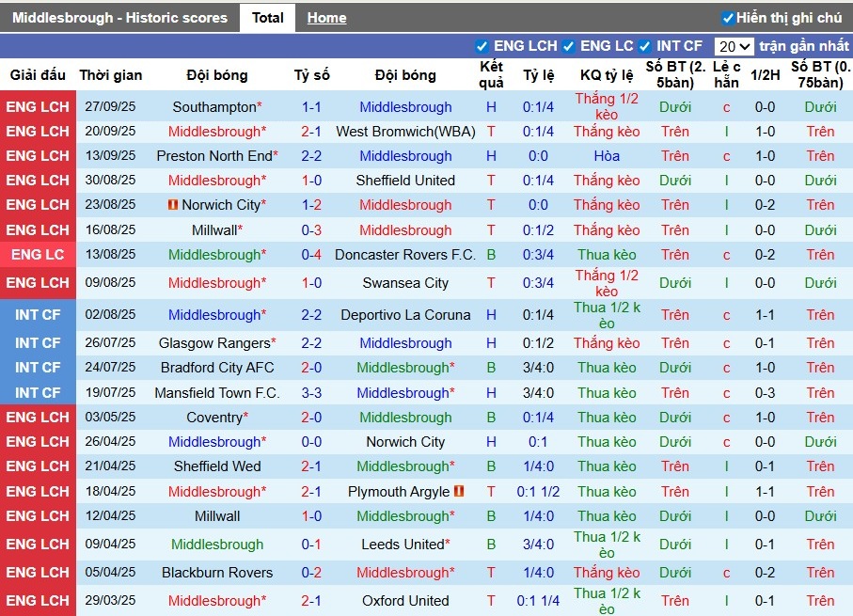Click the Giải đấu column header
Screen dimensions: 853x616
pyautogui.click(x=39, y=75)
